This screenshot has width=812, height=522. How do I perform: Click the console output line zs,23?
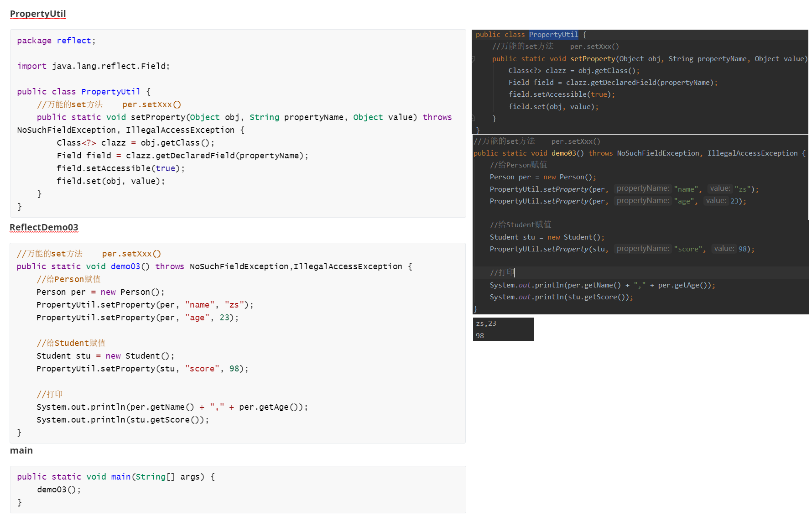486,324
